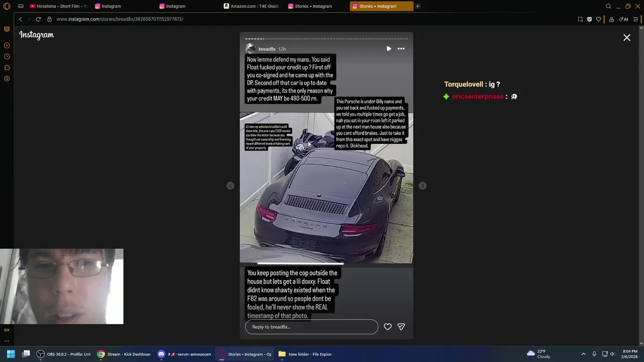Share the story via the send icon
The width and height of the screenshot is (644, 362).
(401, 327)
